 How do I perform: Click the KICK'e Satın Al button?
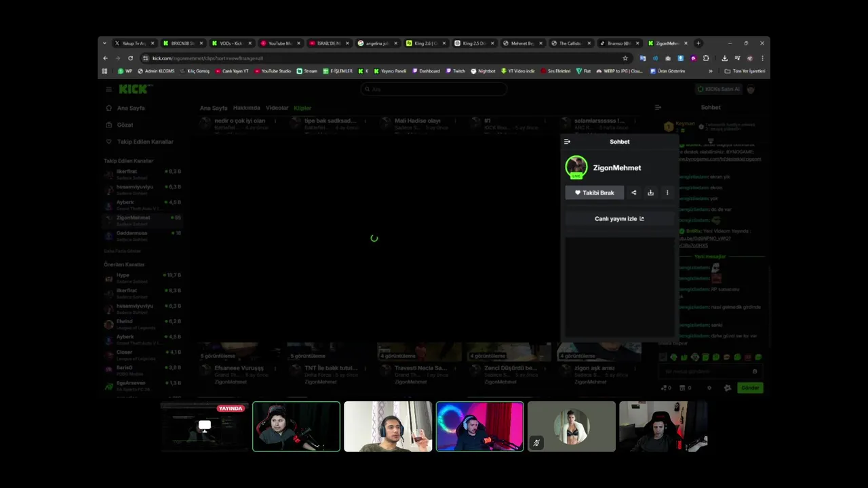(x=719, y=89)
